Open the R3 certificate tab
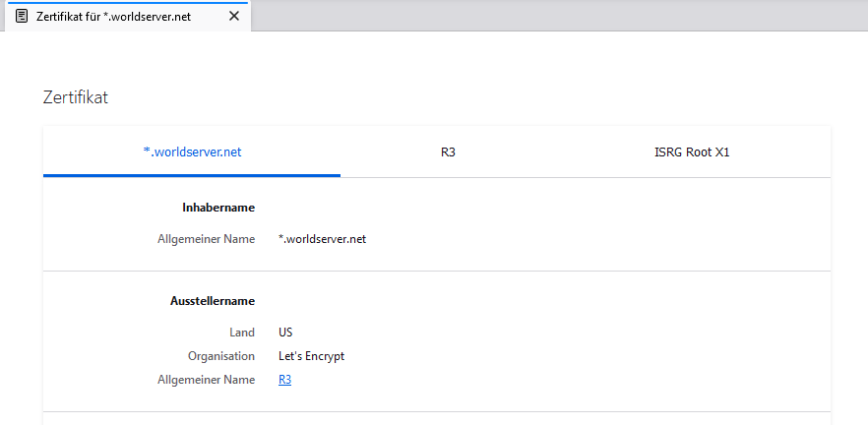This screenshot has width=868, height=425. pyautogui.click(x=448, y=152)
